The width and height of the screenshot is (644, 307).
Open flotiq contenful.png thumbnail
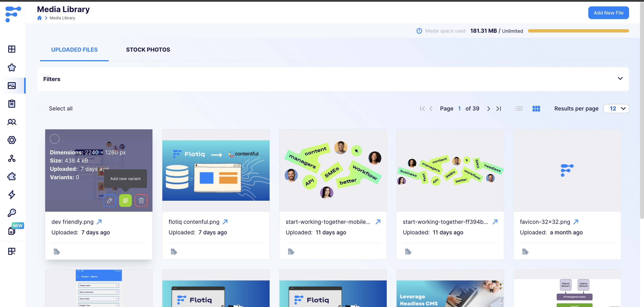pyautogui.click(x=216, y=170)
